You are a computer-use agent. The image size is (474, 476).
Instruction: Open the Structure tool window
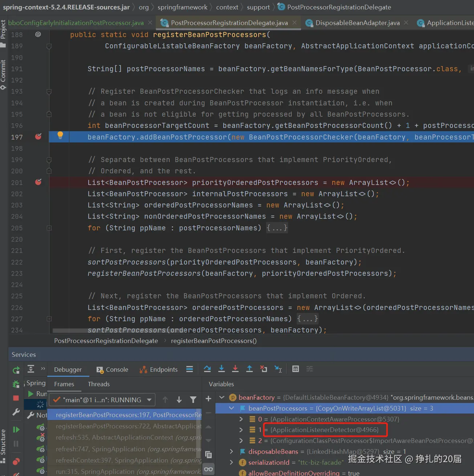click(3, 446)
